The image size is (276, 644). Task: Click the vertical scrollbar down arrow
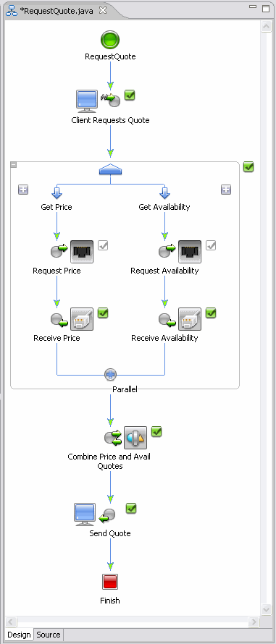click(266, 609)
